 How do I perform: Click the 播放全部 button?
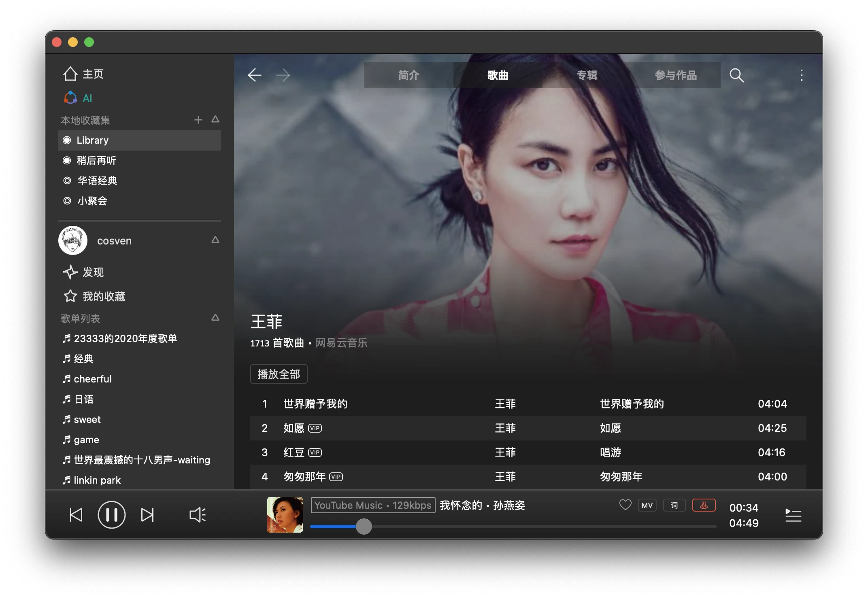pos(279,374)
